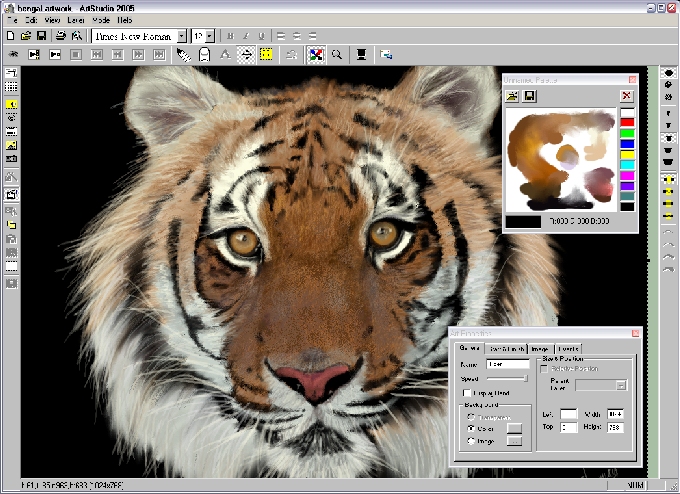Pick the red swatch in the palette
Viewport: 680px width, 494px height.
tap(627, 122)
